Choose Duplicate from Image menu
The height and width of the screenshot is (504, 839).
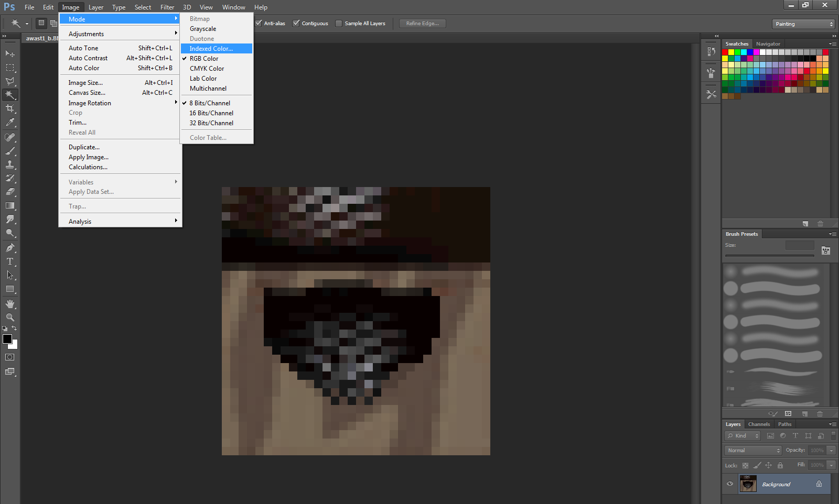(x=121, y=147)
